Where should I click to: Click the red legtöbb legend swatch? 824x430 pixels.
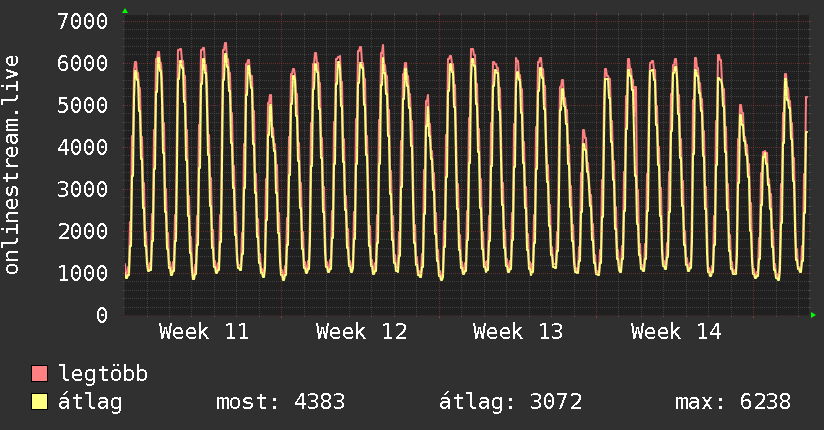click(x=40, y=375)
